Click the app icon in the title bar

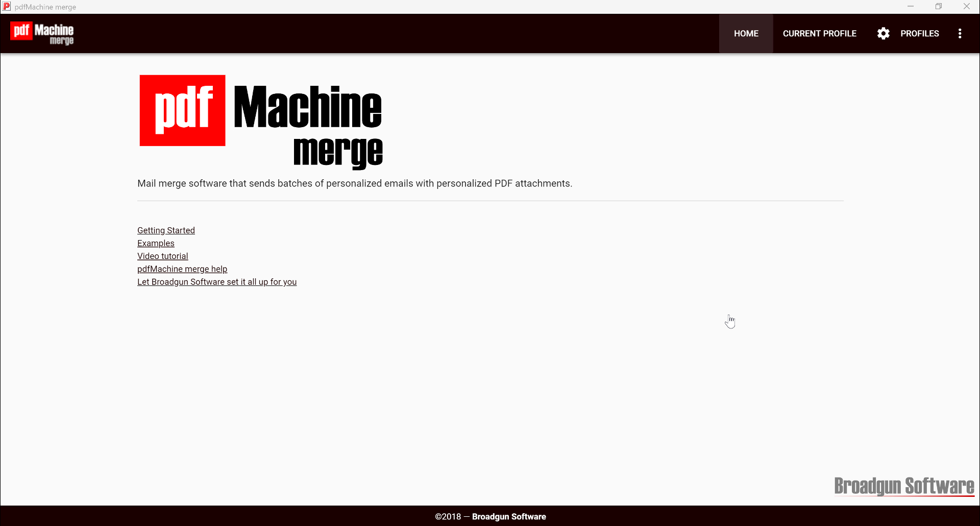click(7, 7)
